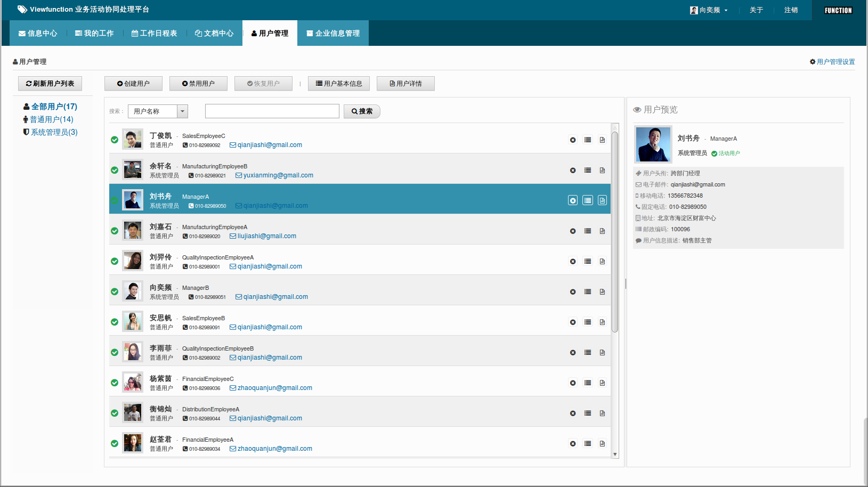Click 移动电话 value 13566782348

(x=685, y=196)
